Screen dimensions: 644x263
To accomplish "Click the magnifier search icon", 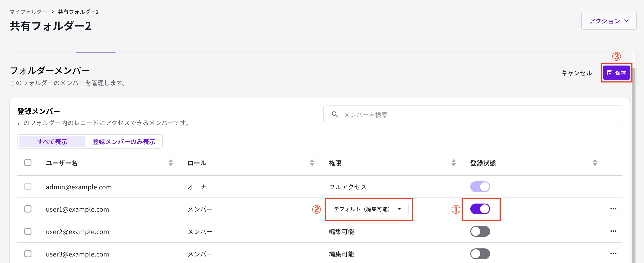I will 335,114.
